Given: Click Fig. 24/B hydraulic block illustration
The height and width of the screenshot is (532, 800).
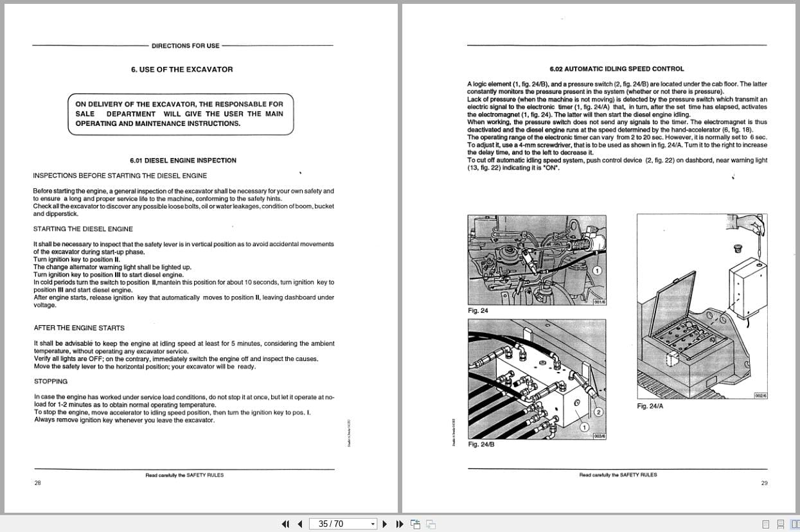Looking at the screenshot, I should [537, 379].
